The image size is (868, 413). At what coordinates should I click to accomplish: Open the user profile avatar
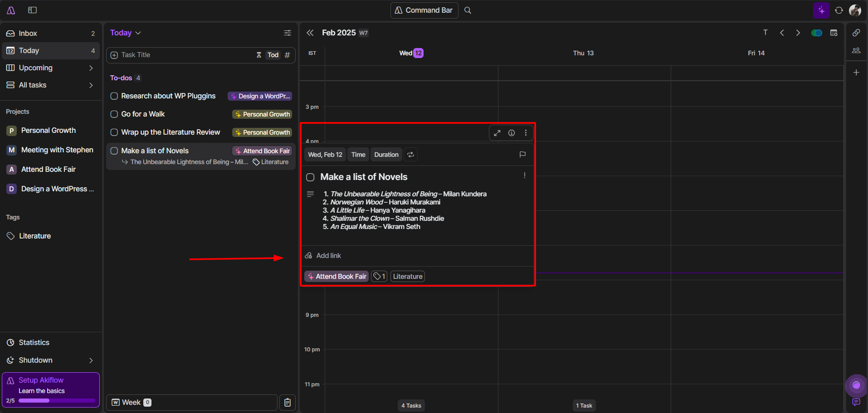point(855,10)
